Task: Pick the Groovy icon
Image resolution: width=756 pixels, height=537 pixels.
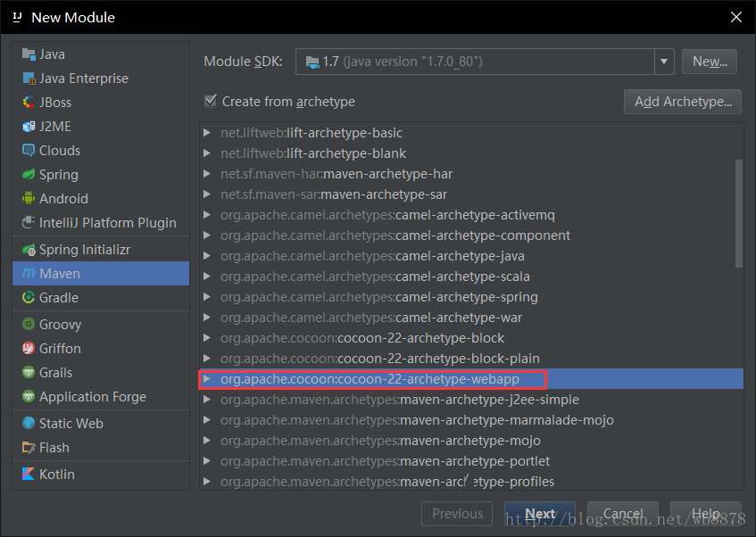Action: pyautogui.click(x=29, y=324)
